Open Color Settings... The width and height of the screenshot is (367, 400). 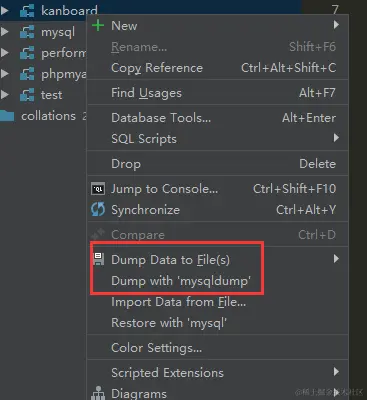point(218,348)
